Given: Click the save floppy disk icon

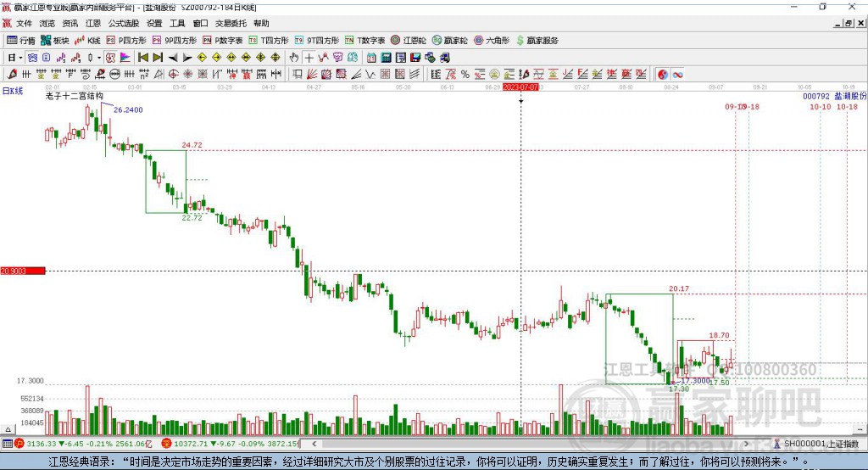Looking at the screenshot, I should 415,58.
